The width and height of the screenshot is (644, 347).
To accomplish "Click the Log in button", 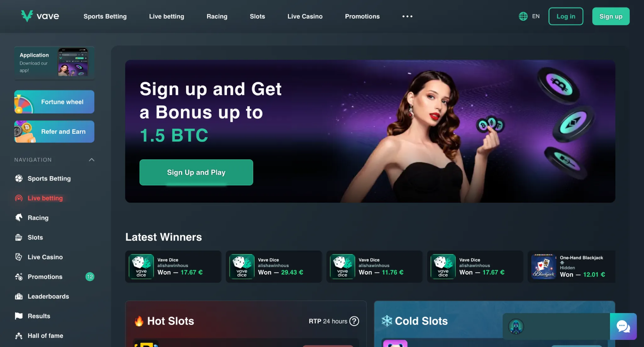I will pyautogui.click(x=566, y=16).
